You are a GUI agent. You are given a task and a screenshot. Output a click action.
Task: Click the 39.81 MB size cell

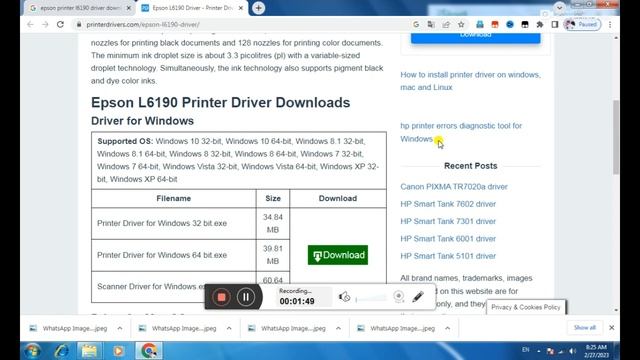click(273, 255)
